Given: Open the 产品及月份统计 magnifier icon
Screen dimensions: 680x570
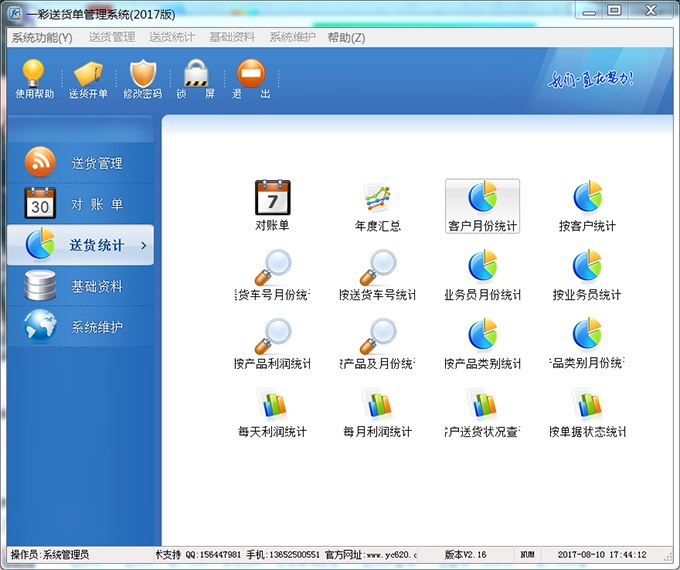Looking at the screenshot, I should tap(378, 344).
